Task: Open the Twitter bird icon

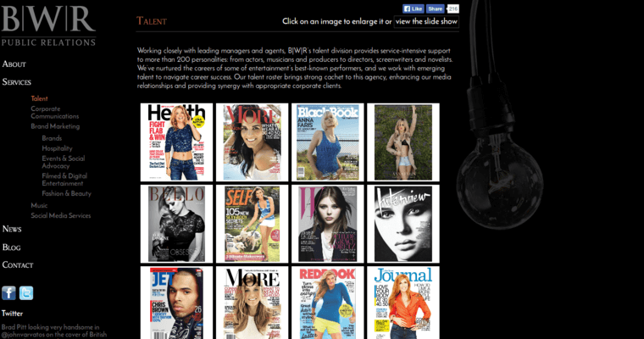Action: pos(26,293)
